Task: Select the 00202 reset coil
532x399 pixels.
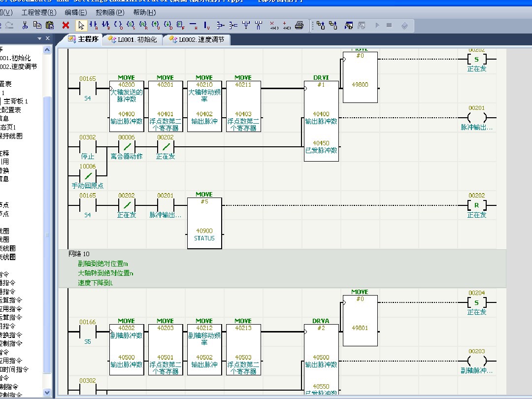Action: [476, 205]
